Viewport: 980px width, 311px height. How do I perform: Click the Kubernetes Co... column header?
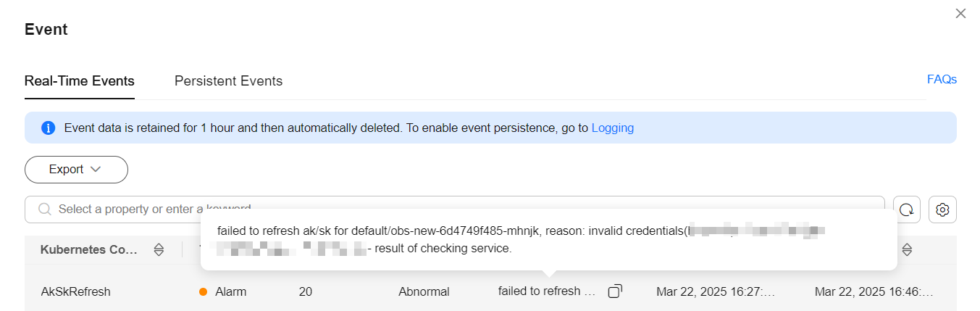88,250
